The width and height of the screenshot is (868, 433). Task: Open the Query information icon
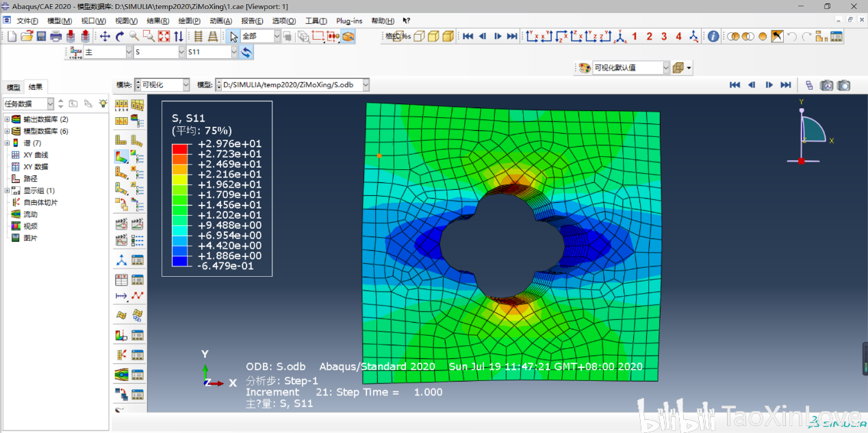click(713, 36)
